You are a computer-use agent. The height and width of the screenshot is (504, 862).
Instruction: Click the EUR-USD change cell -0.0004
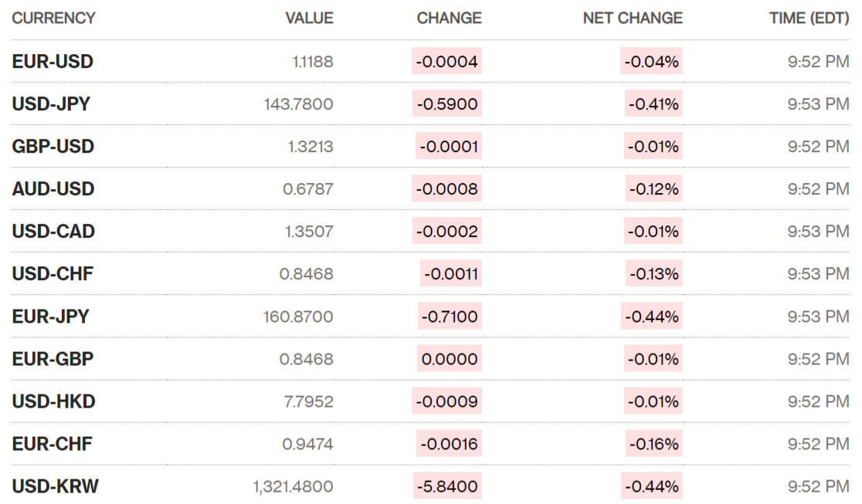(x=446, y=62)
